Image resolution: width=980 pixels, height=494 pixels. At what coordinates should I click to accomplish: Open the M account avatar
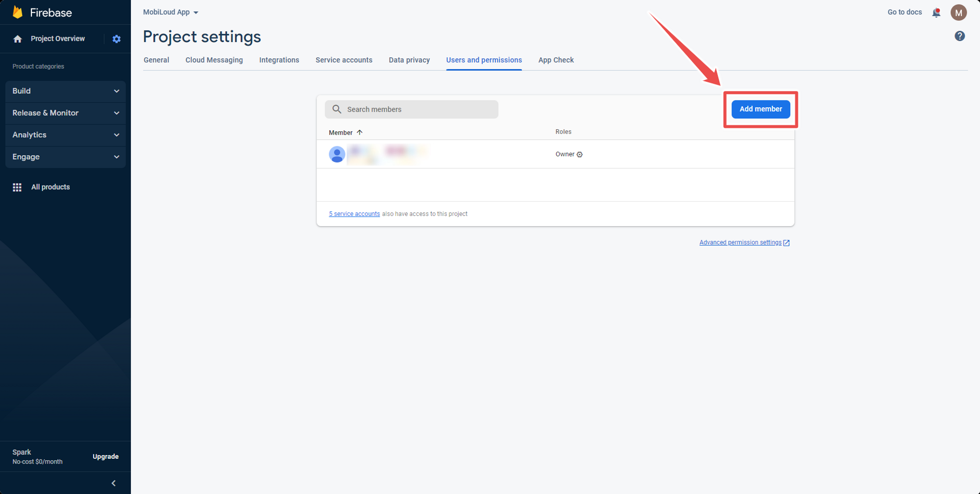coord(958,13)
